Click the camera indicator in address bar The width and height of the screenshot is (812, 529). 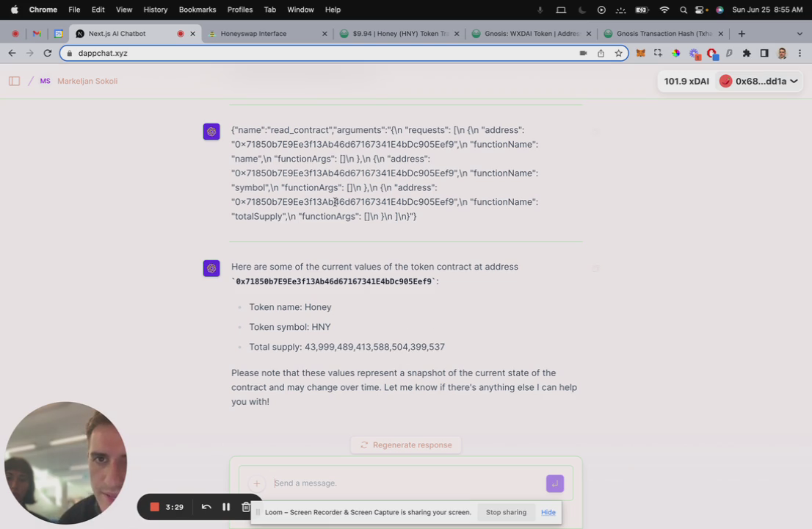[583, 54]
